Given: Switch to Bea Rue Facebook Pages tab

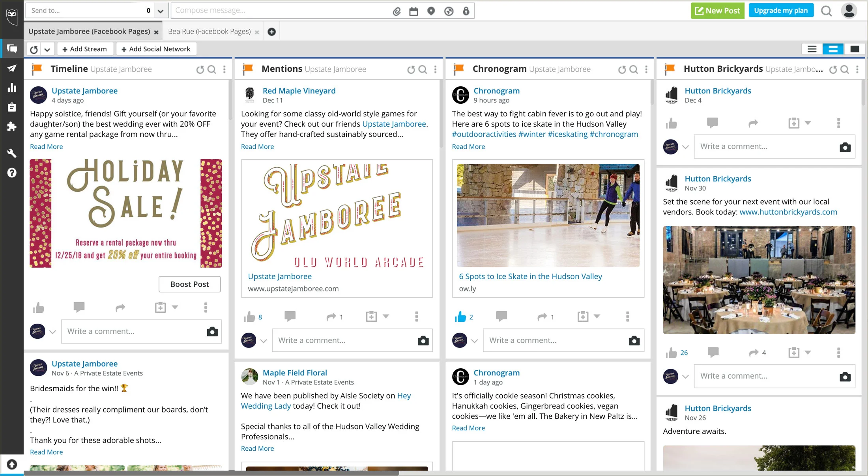Looking at the screenshot, I should [209, 32].
